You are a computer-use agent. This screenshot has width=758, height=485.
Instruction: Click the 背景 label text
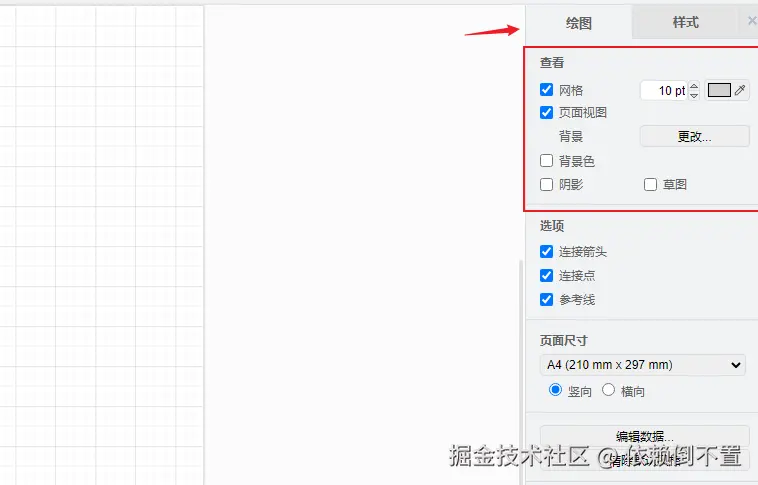tap(571, 136)
